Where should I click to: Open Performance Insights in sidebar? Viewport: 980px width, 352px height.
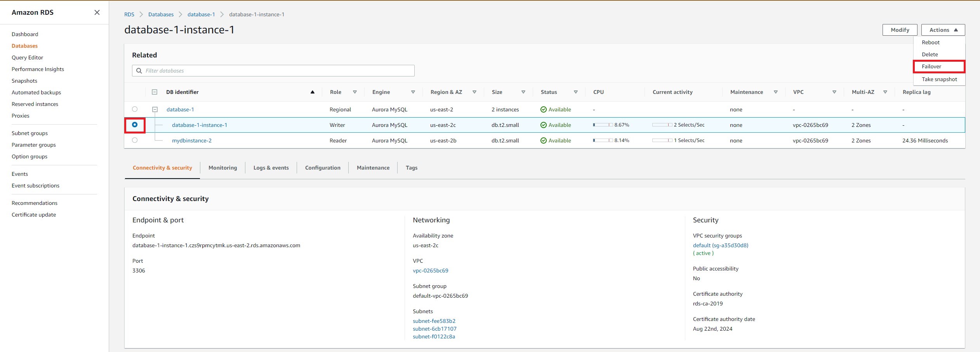[x=38, y=69]
